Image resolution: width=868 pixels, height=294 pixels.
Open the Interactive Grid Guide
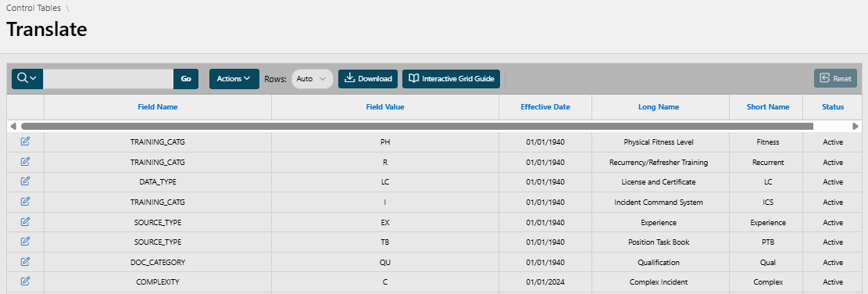451,79
